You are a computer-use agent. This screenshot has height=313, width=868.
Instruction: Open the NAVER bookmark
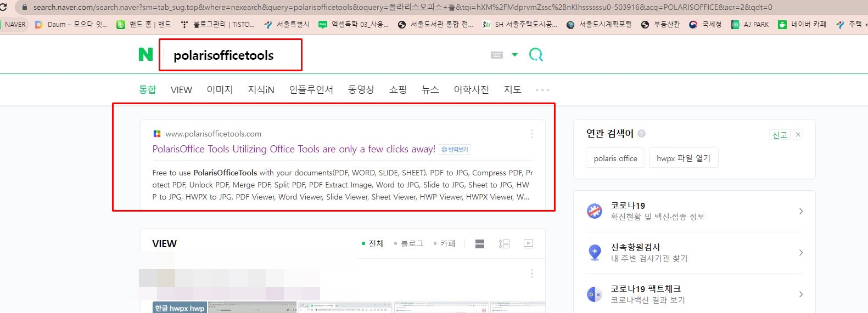coord(14,25)
